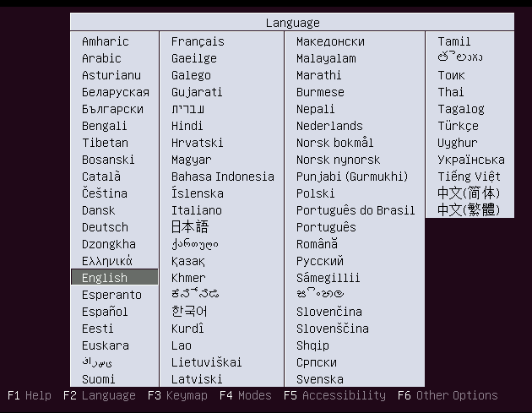Pick Español from the language list
532x413 pixels.
(x=105, y=311)
